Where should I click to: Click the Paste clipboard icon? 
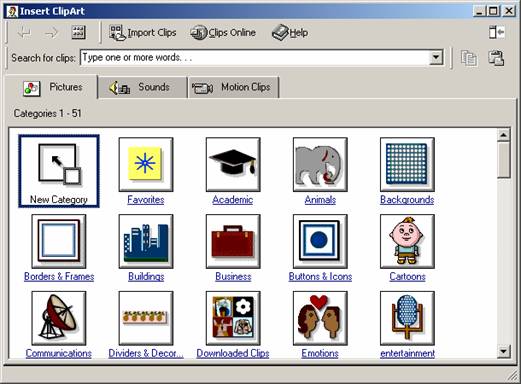[x=496, y=58]
